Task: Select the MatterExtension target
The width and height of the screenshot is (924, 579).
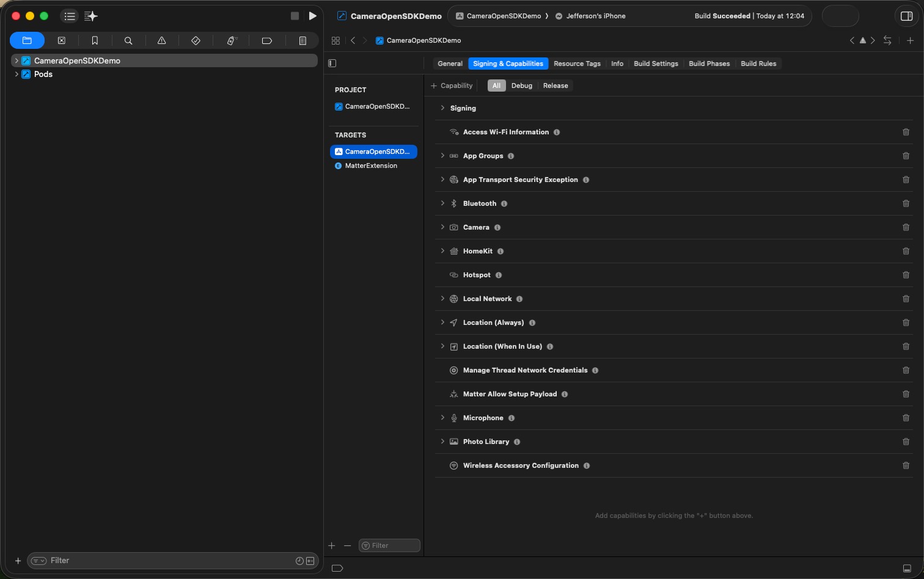Action: (x=371, y=166)
